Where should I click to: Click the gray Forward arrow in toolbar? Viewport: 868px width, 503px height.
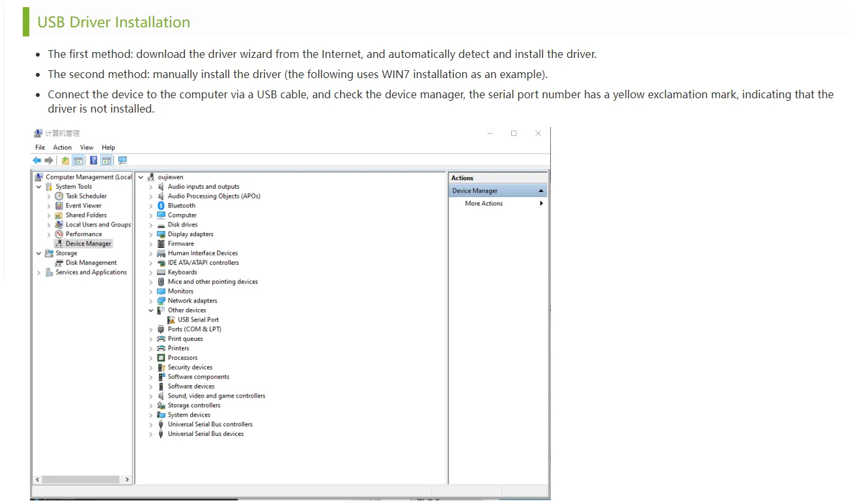(49, 160)
